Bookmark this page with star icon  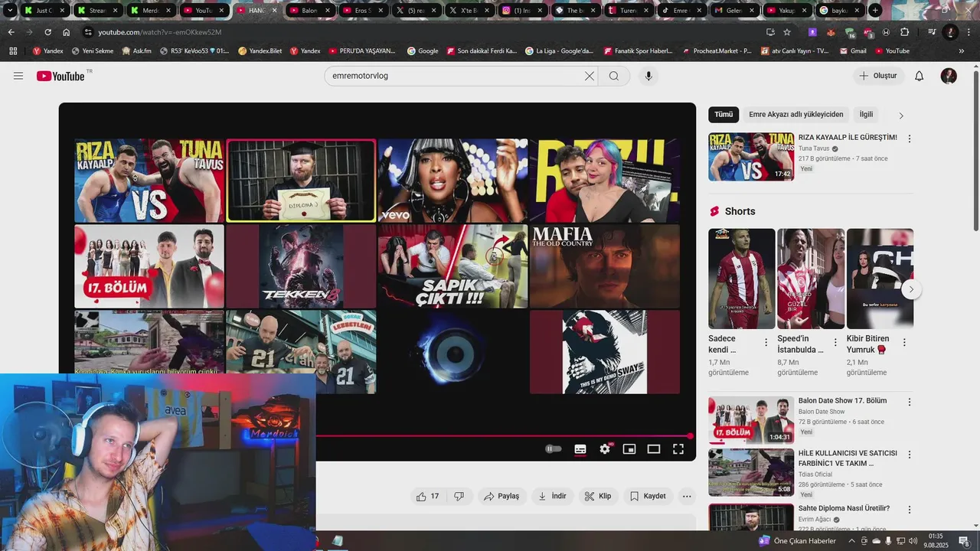pyautogui.click(x=787, y=32)
